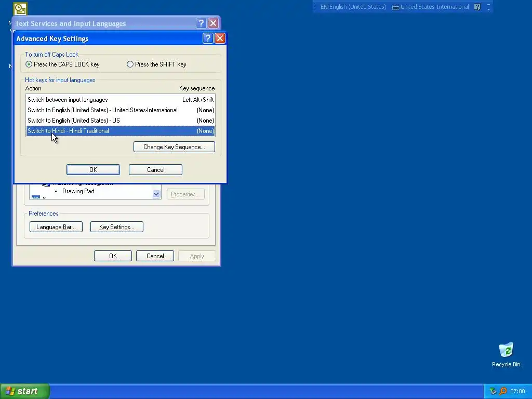The image size is (532, 399).
Task: Click the desktop icon at top left
Action: click(x=20, y=9)
